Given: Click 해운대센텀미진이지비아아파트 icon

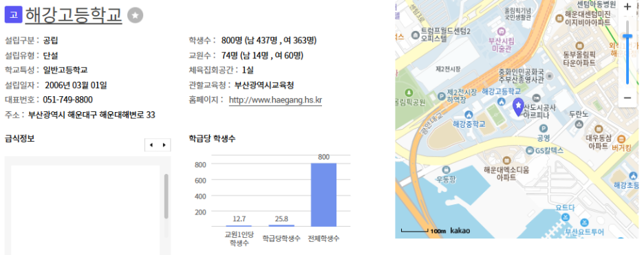Looking at the screenshot, I should [x=559, y=18].
